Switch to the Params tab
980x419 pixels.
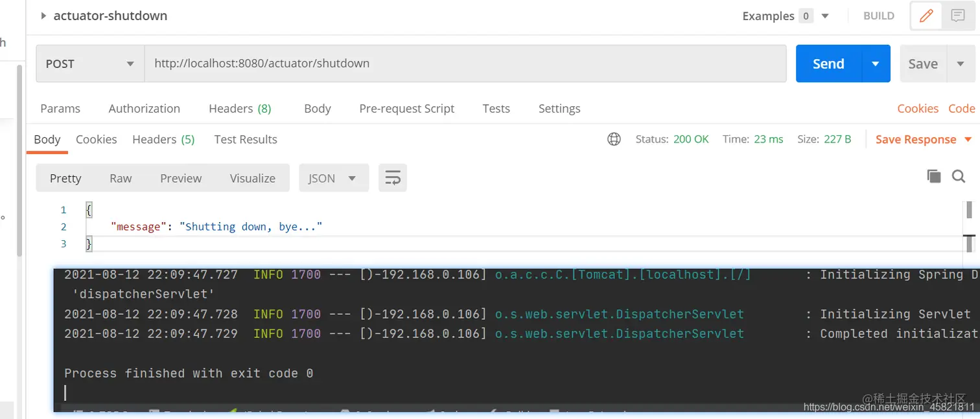[60, 109]
